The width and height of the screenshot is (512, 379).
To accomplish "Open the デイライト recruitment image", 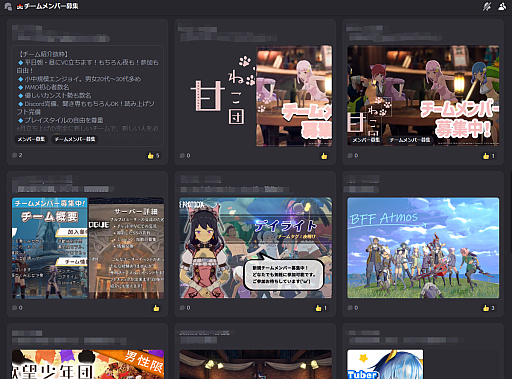I will click(x=256, y=248).
